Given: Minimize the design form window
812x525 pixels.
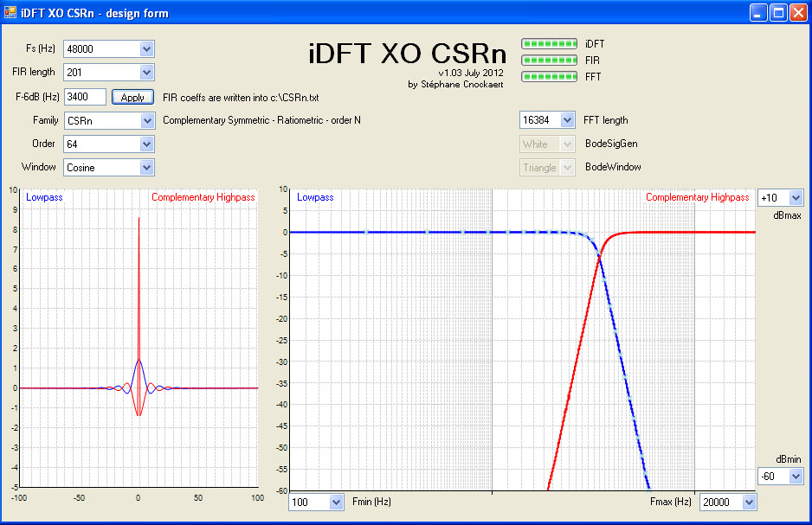Looking at the screenshot, I should coord(758,12).
